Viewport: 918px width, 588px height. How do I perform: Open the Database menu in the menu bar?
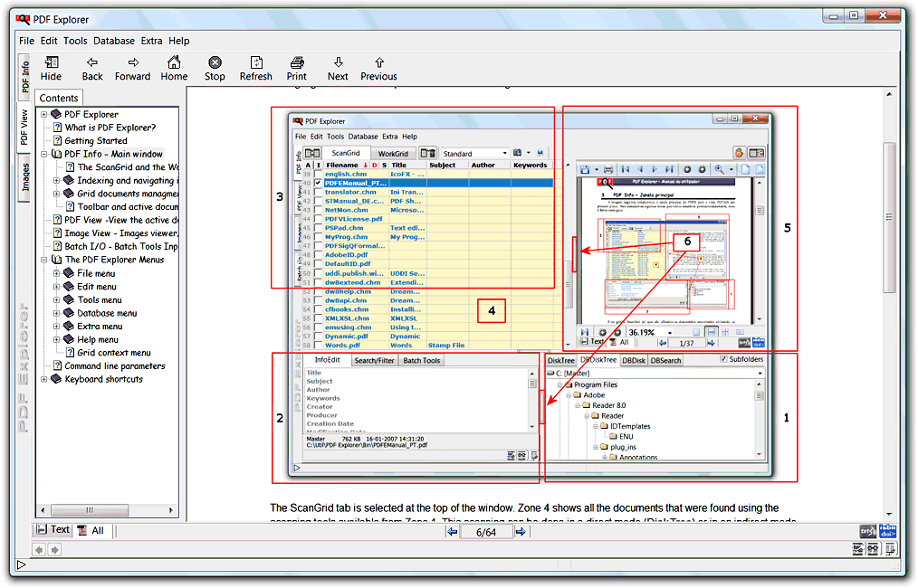coord(113,41)
